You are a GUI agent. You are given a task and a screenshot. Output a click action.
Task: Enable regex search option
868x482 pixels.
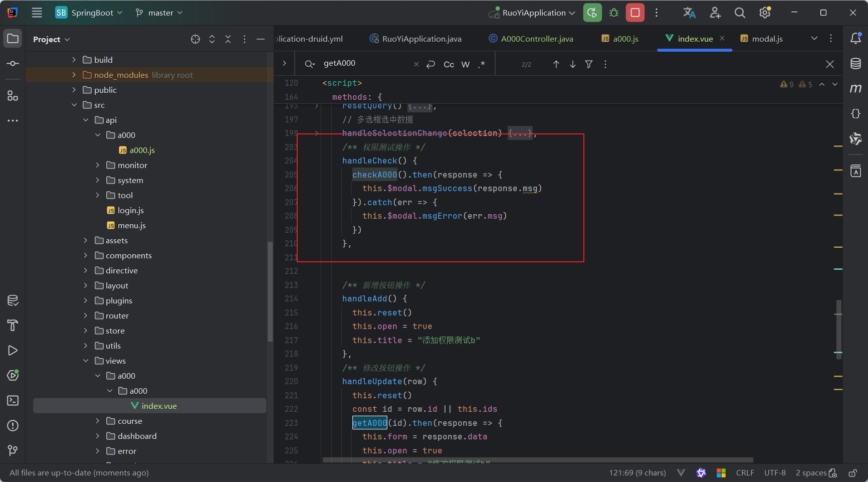point(482,64)
